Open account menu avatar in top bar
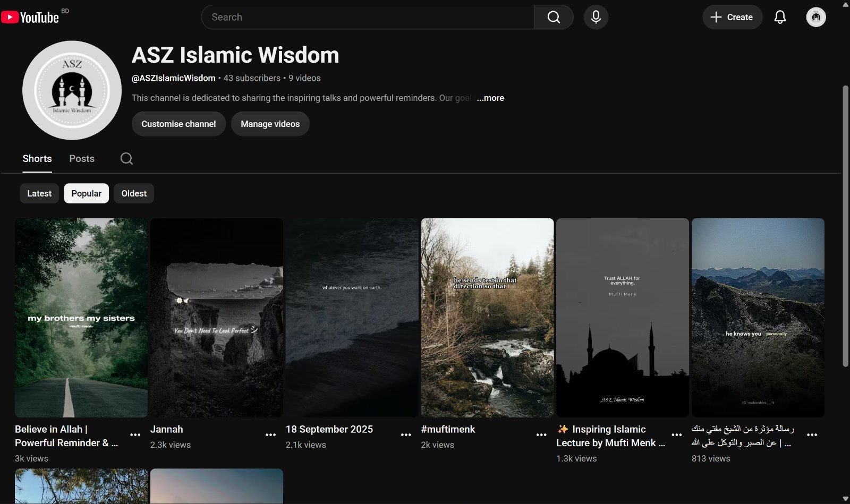This screenshot has width=850, height=504. [x=816, y=17]
